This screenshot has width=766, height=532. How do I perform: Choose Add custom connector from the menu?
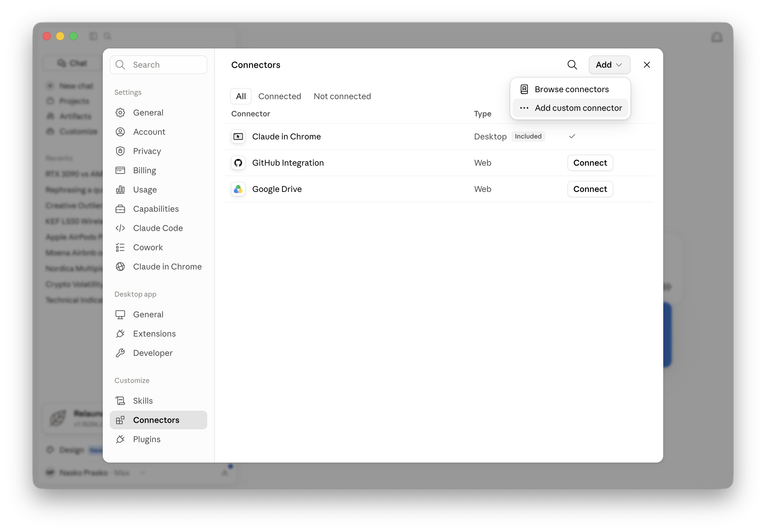click(570, 108)
